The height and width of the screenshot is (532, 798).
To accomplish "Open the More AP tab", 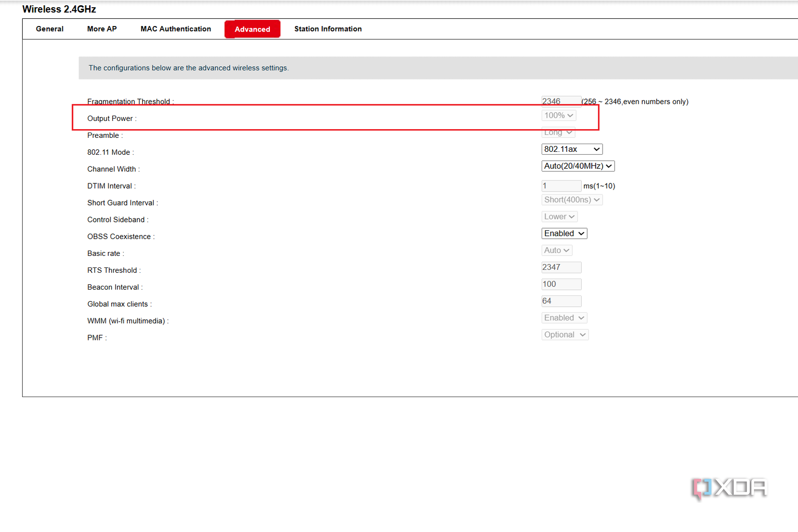I will point(102,29).
